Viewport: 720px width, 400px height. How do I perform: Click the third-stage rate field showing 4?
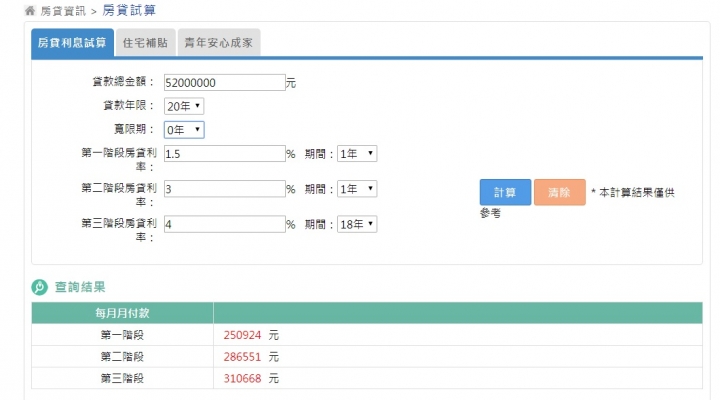pos(225,224)
